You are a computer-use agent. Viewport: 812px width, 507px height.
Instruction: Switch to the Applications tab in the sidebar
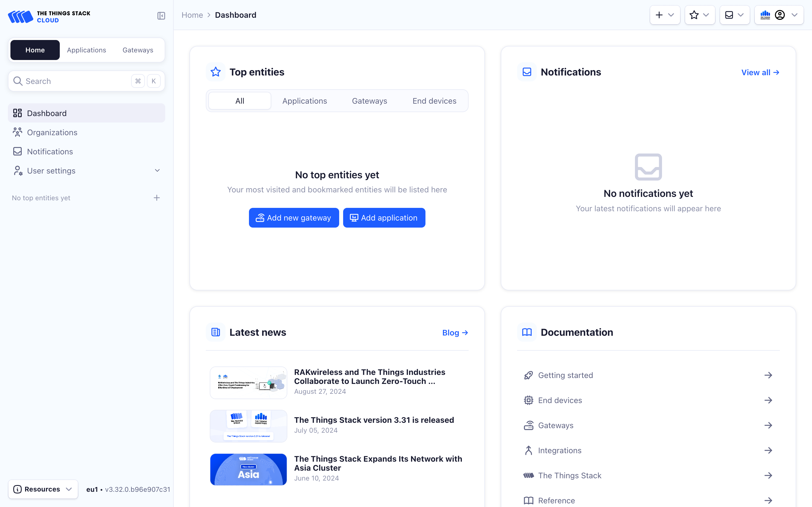(86, 50)
